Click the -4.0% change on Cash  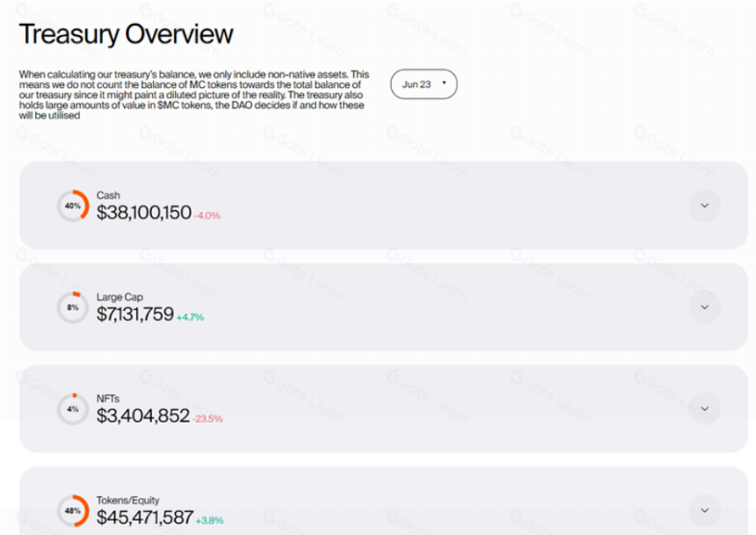point(207,215)
